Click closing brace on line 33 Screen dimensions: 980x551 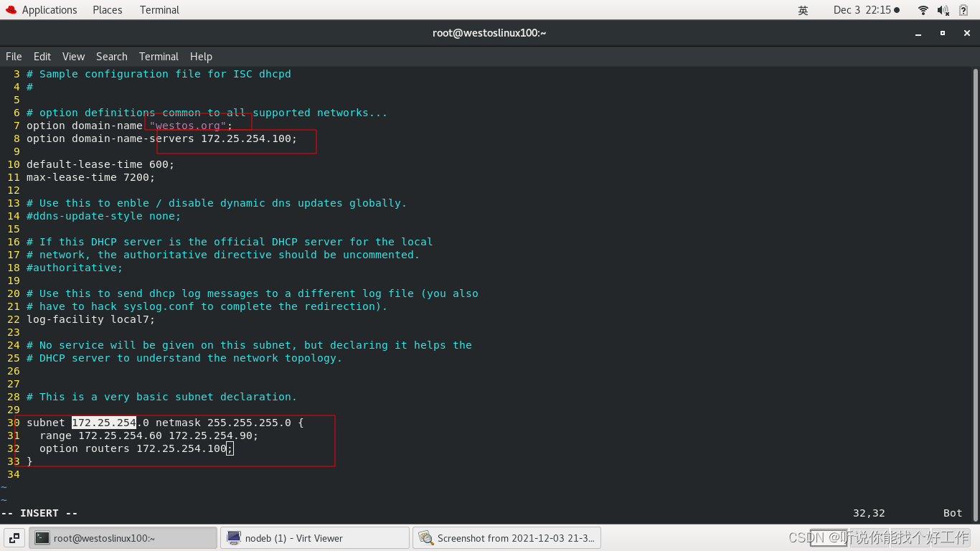[x=29, y=461]
